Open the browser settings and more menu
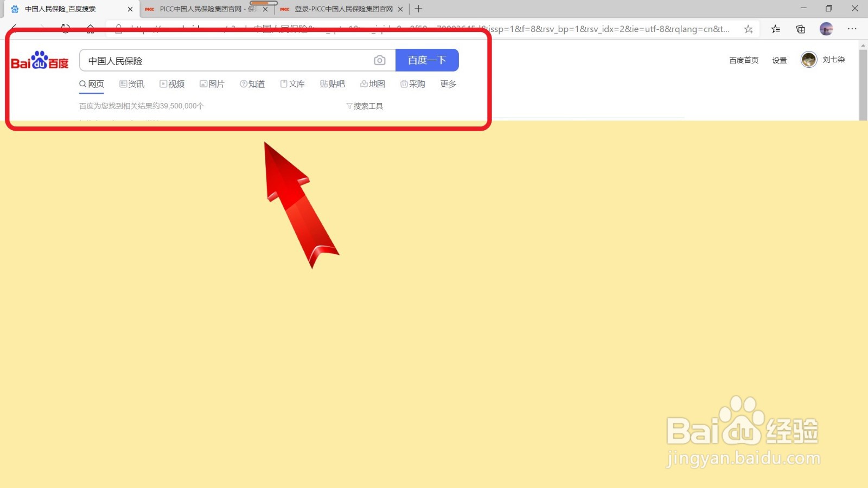Screen dimensions: 868x488 point(852,29)
